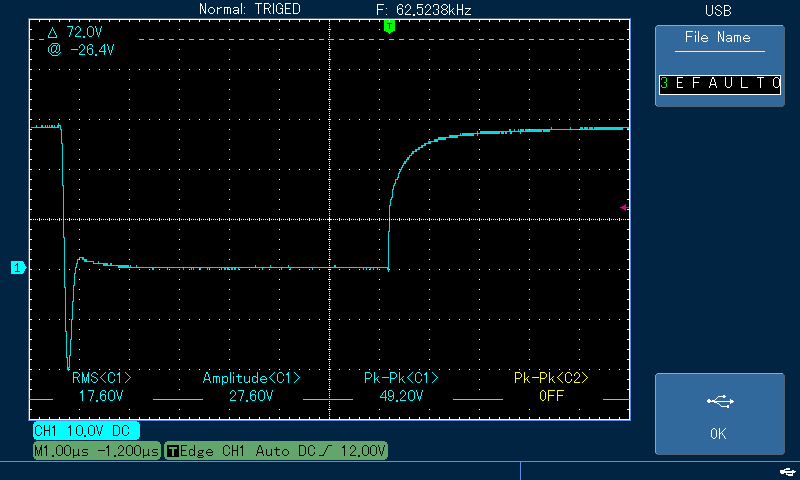
Task: Click the USB status icon in bottom bar
Action: tap(787, 472)
